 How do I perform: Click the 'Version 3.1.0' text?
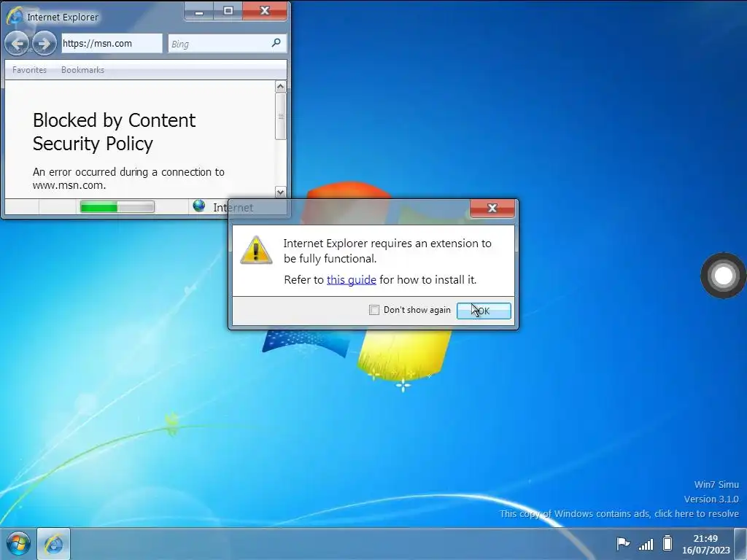tap(711, 499)
